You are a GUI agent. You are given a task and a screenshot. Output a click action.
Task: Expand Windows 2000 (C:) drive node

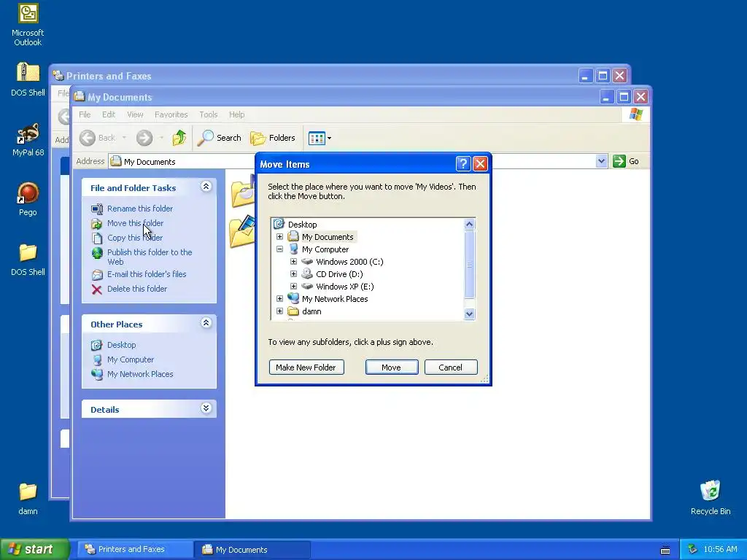(x=293, y=262)
